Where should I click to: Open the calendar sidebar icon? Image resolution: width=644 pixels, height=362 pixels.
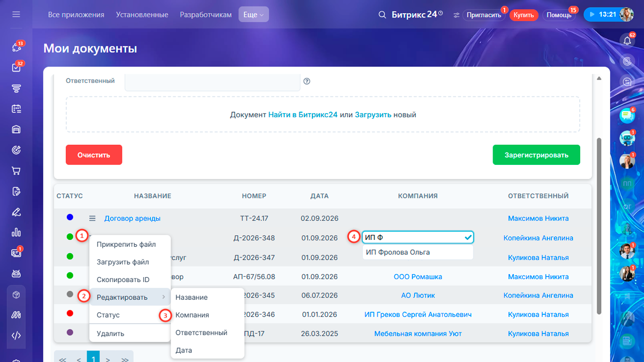point(16,109)
